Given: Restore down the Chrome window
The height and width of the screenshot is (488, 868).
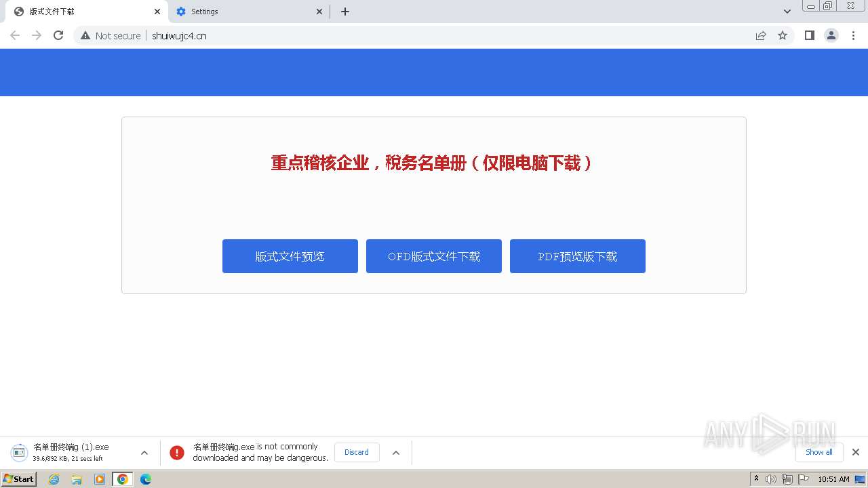Looking at the screenshot, I should point(828,5).
